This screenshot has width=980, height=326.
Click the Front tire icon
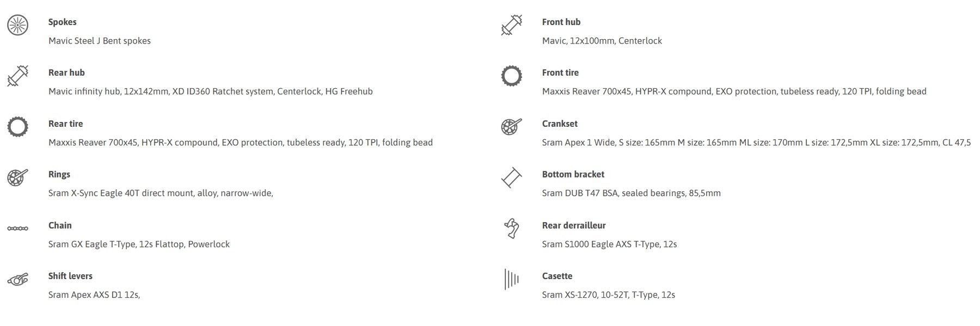tap(511, 76)
